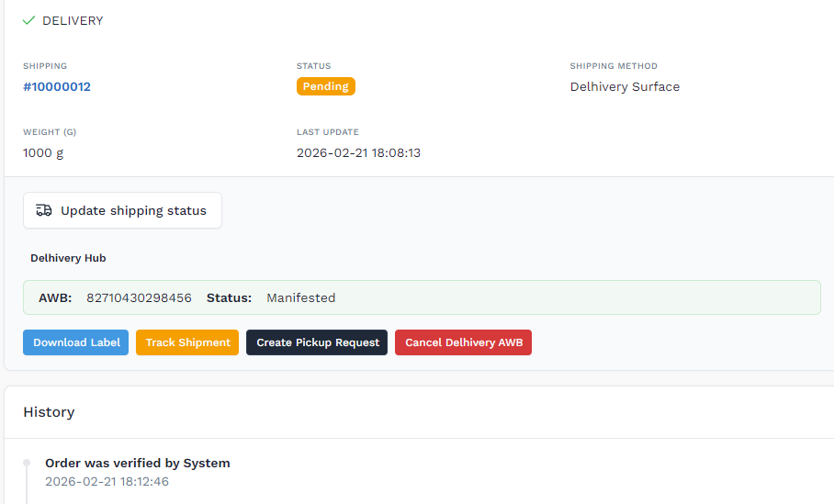Click the Create Pickup Request button
Image resolution: width=834 pixels, height=504 pixels.
[317, 342]
